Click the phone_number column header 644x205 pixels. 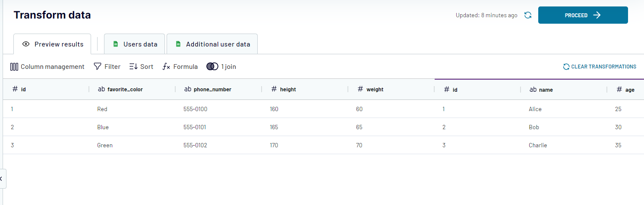212,90
